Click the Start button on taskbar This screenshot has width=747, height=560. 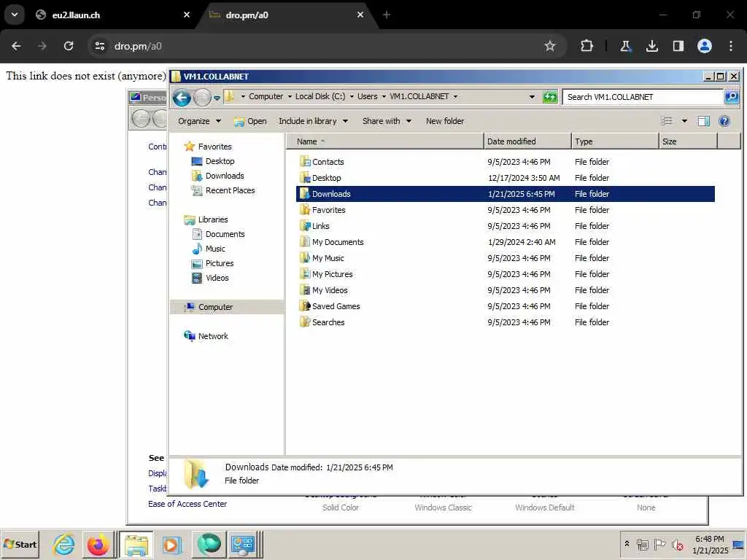coord(20,544)
